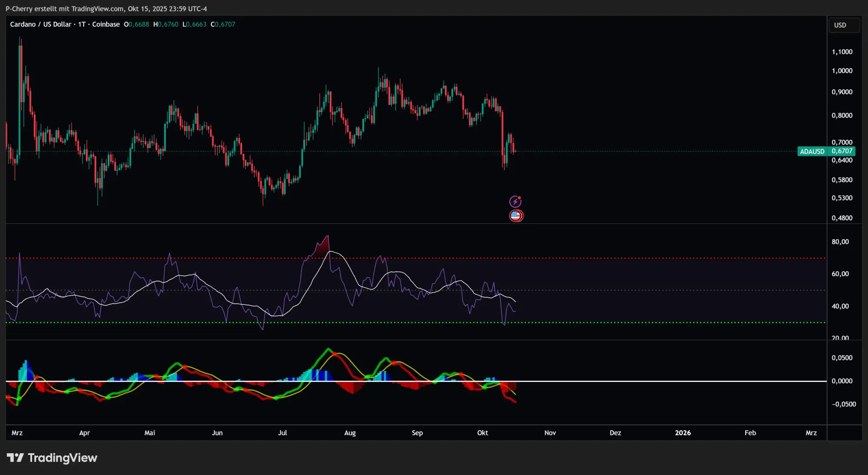The image size is (868, 475).
Task: Click the Coinbase exchange label in header
Action: tap(106, 24)
